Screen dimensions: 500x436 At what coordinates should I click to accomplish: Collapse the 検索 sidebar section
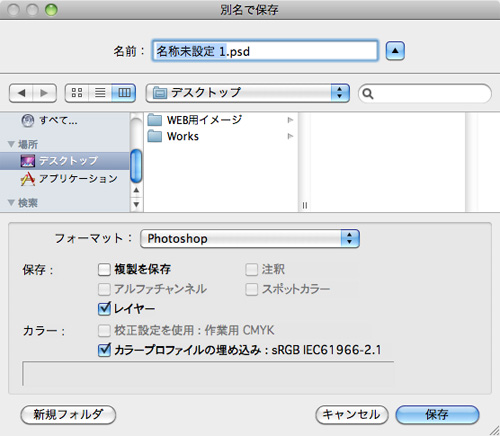[11, 203]
